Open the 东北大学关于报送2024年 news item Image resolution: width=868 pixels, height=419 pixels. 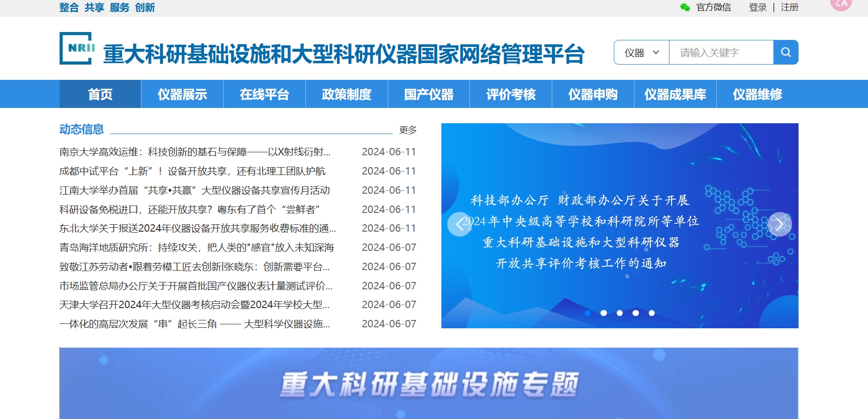tap(198, 228)
